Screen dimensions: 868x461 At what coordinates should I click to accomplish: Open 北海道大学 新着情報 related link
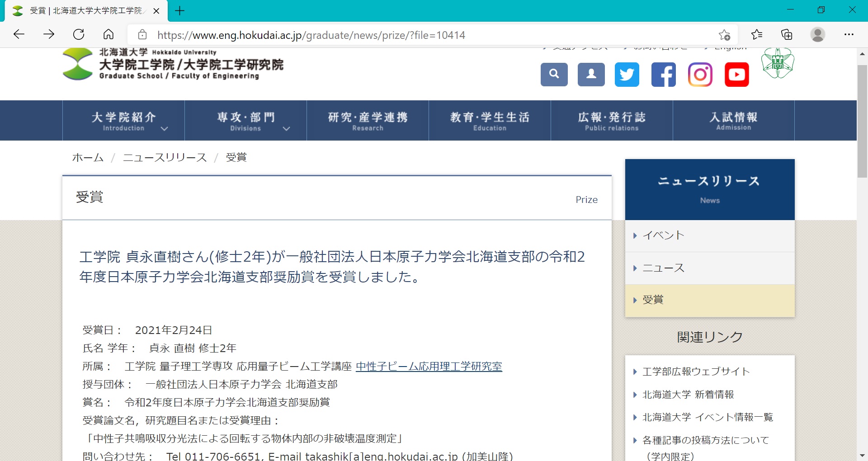coord(688,395)
